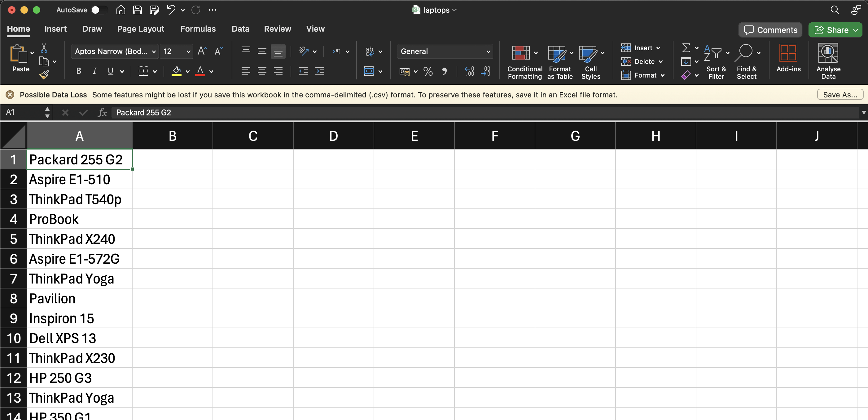Cancel cell entry with the X

[x=65, y=112]
